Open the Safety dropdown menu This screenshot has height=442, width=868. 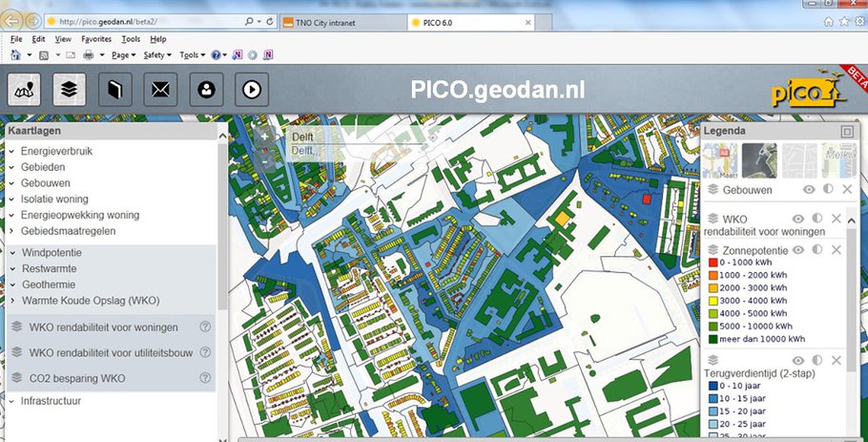157,54
